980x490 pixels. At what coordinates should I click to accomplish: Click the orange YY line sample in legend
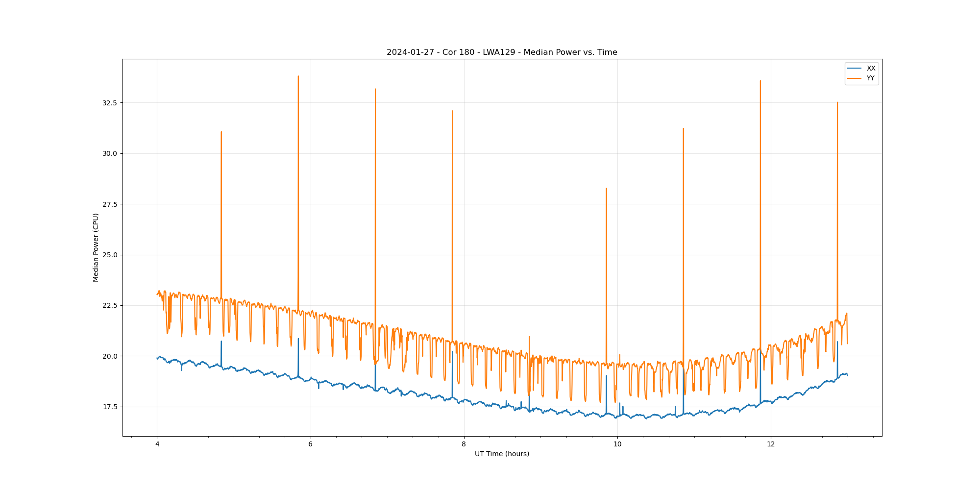click(x=855, y=78)
